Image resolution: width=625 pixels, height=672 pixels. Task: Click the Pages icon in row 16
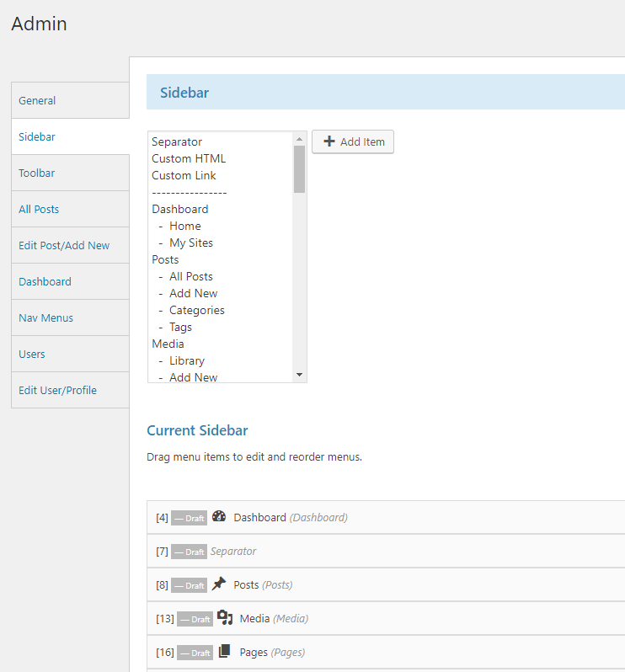(x=225, y=652)
